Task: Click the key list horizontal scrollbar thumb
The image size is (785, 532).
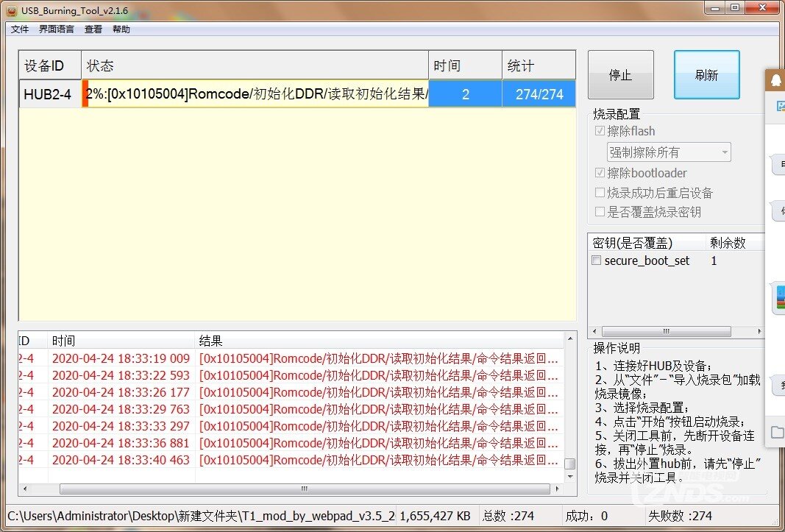Action: tap(667, 331)
